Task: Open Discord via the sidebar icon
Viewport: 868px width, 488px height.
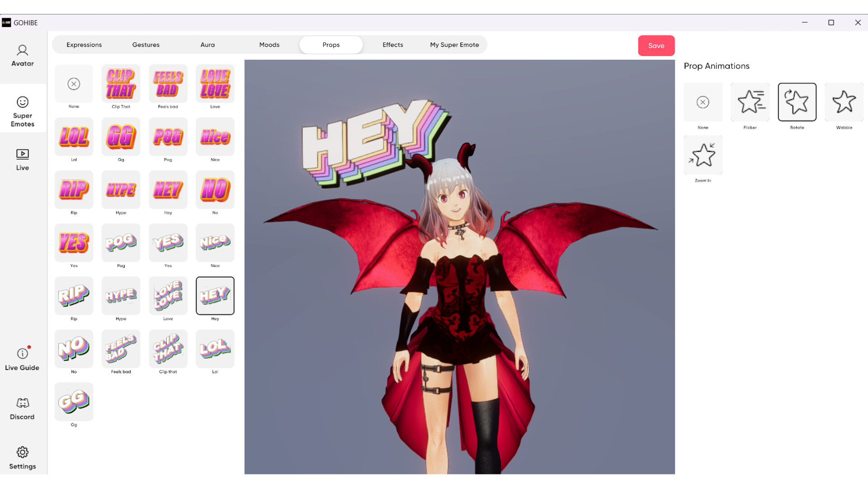Action: (22, 408)
